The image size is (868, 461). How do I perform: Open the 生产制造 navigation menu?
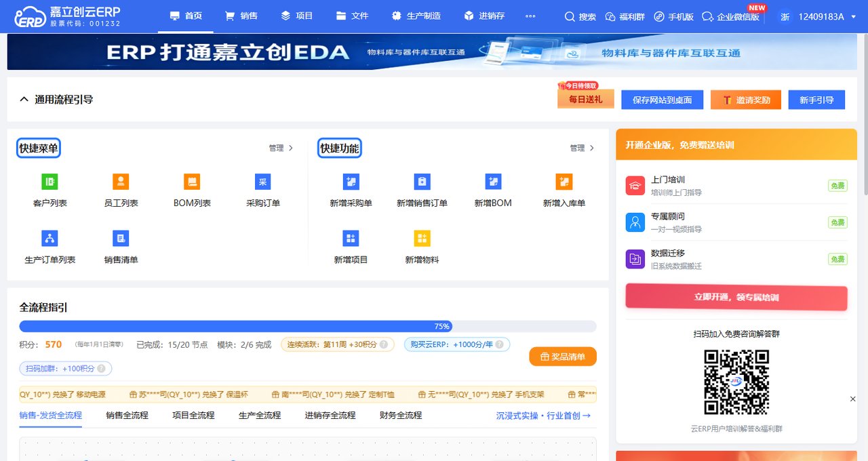point(416,16)
